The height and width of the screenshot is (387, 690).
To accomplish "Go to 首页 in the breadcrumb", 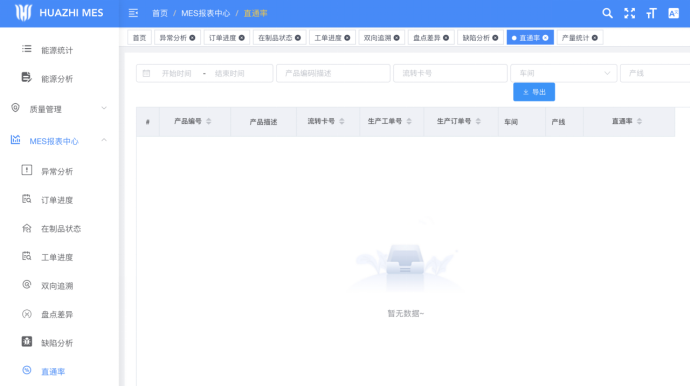I will 160,13.
